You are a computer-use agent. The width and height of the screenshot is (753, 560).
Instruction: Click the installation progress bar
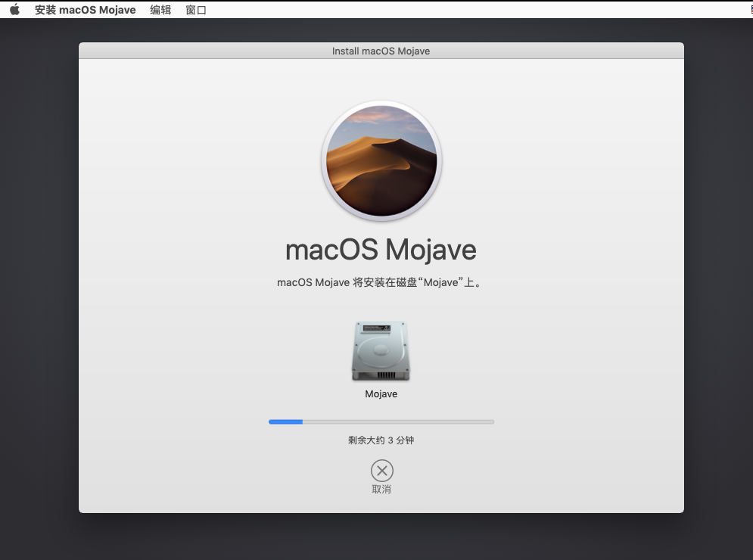coord(381,422)
